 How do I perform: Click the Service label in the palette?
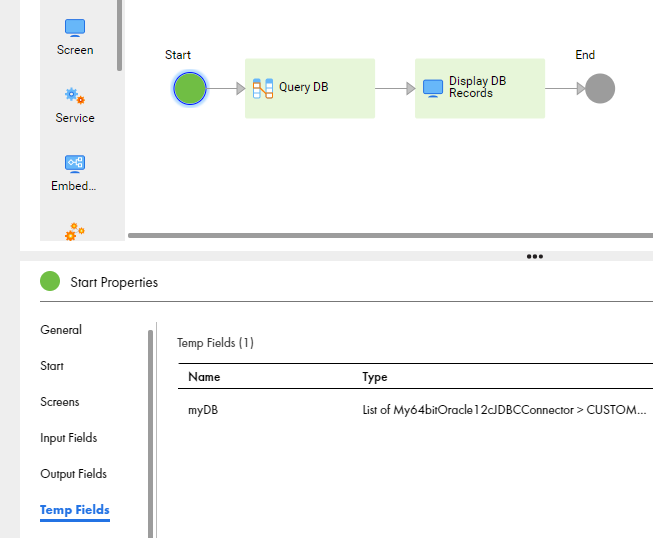click(75, 118)
